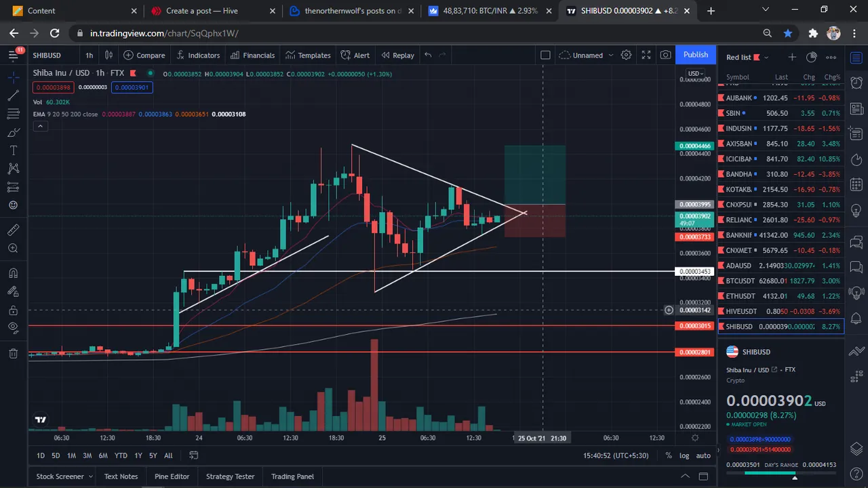Open the emoji icons tool

click(x=14, y=205)
